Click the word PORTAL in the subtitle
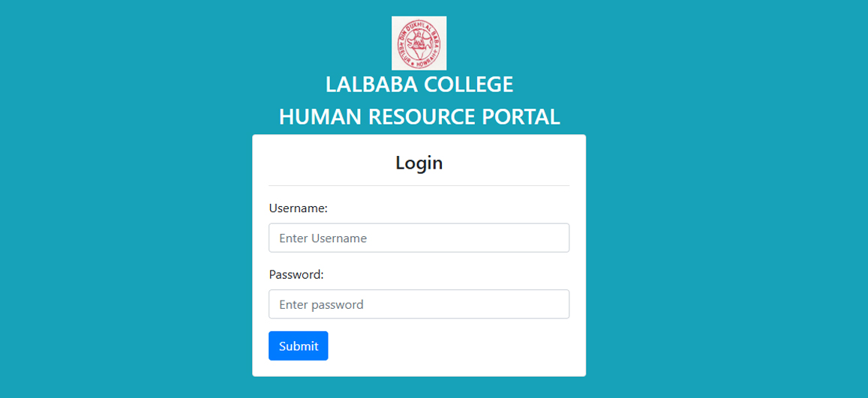This screenshot has height=398, width=868. 521,117
